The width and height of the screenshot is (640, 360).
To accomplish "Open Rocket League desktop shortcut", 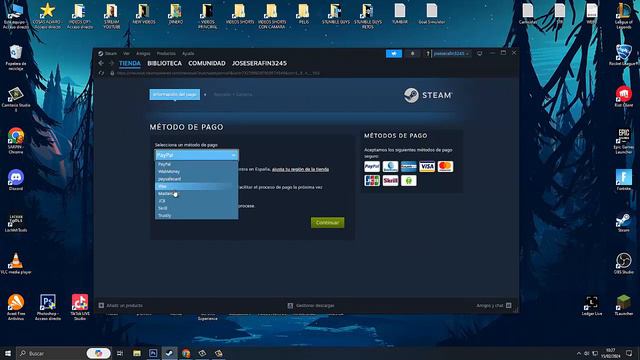I will (624, 55).
